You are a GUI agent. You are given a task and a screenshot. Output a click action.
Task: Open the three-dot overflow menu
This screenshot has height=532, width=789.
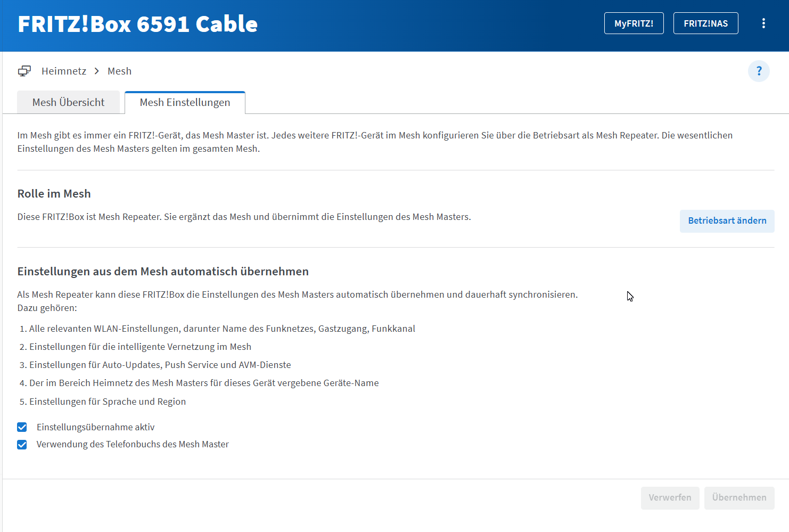click(763, 23)
